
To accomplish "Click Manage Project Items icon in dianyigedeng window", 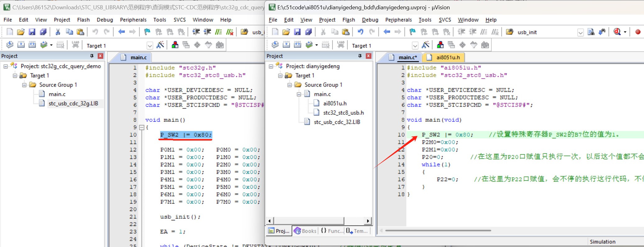I will [440, 45].
